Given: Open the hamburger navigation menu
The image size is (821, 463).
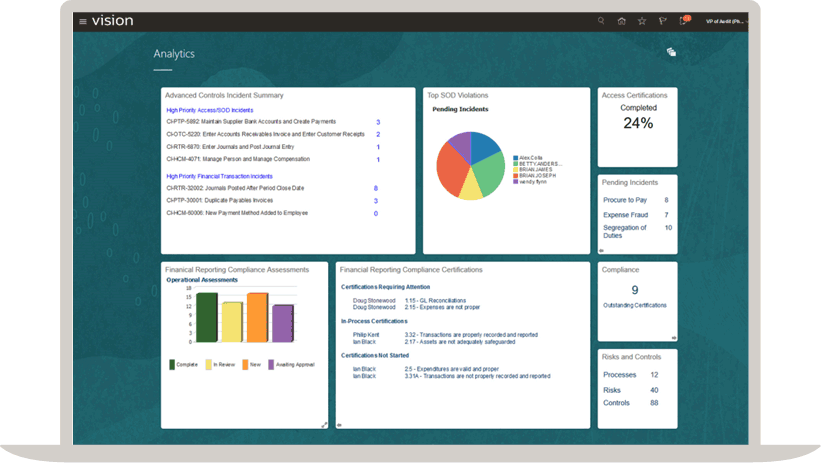Looking at the screenshot, I should coord(83,21).
